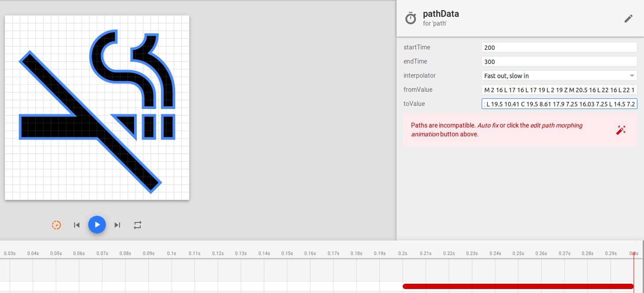Edit the startTime field value 200
Screen dimensions: 644x293
(559, 47)
